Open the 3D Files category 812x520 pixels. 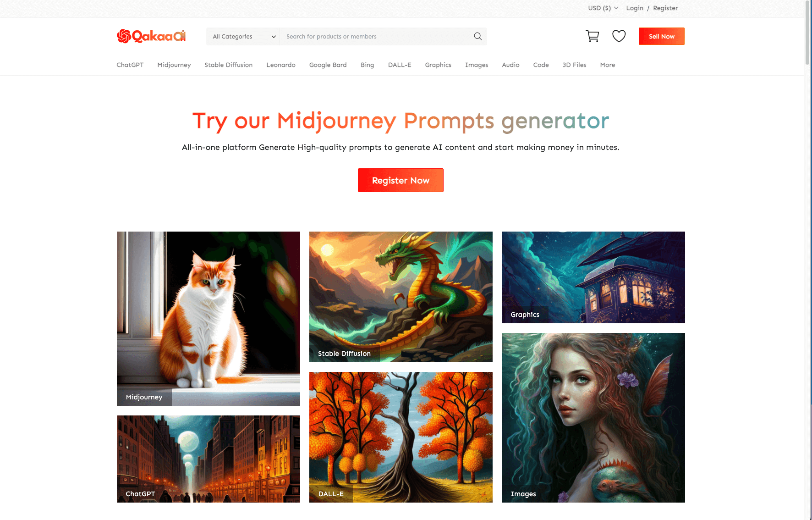tap(574, 65)
